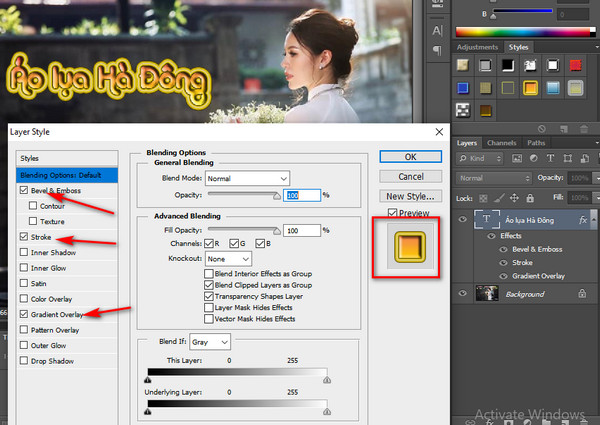Screen dimensions: 600x425
Task: Click Create new style icon in Styles panel
Action: coord(564,129)
